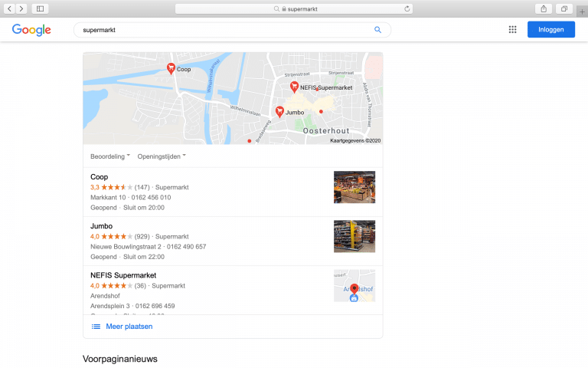
Task: Open the Jumbo listing title
Action: (101, 226)
